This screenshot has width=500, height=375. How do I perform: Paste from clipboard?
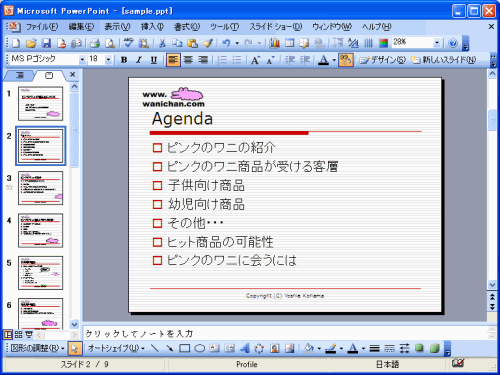click(x=192, y=43)
